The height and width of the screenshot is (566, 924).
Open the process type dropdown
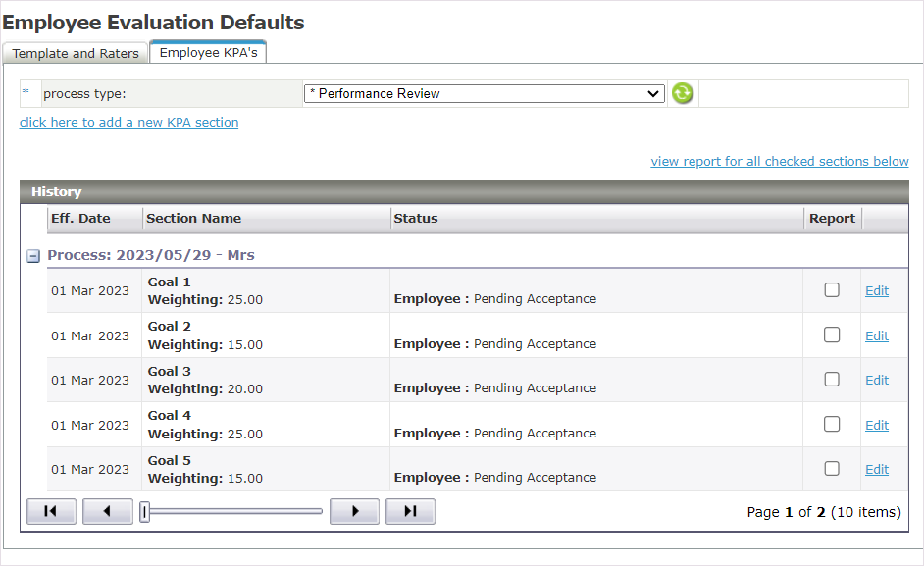click(484, 94)
